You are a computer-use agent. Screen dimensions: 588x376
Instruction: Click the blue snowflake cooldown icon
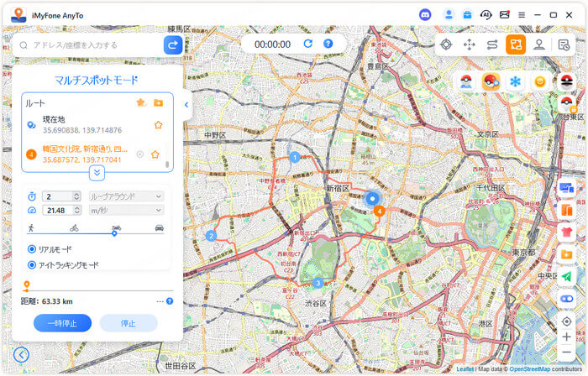pyautogui.click(x=515, y=81)
